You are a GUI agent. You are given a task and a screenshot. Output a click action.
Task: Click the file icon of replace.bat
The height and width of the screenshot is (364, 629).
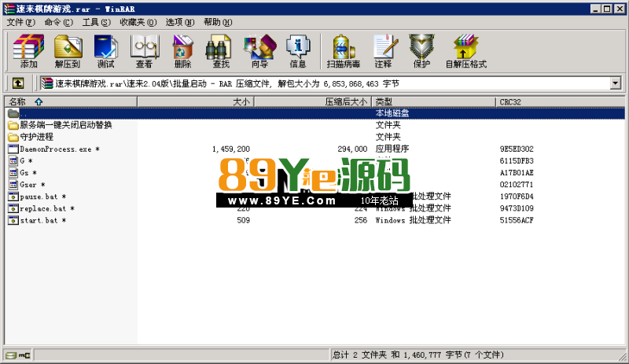click(x=13, y=208)
